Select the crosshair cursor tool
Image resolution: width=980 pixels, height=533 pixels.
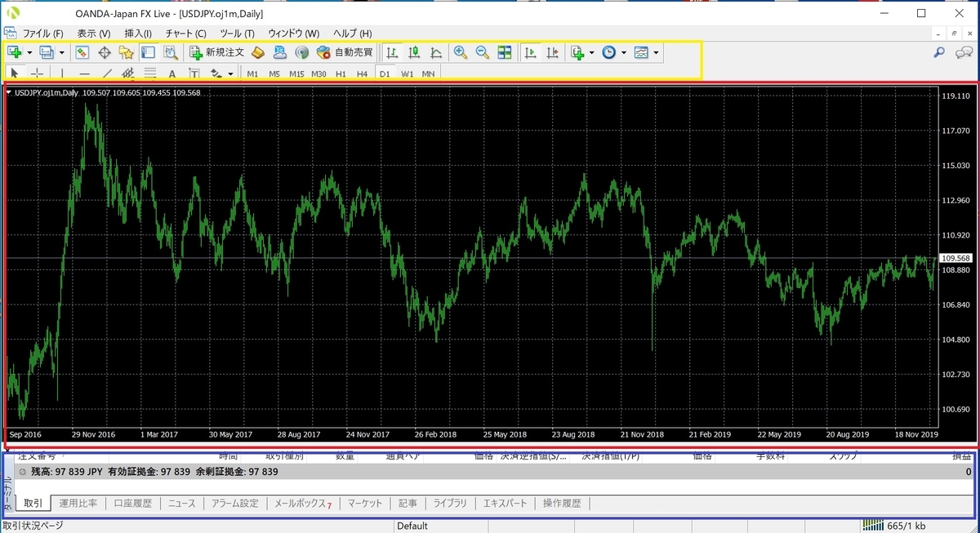[37, 73]
